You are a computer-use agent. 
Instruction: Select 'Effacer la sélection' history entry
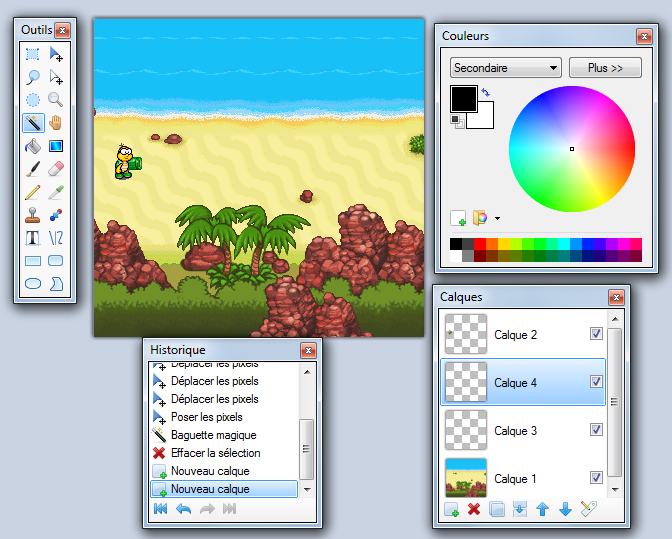pyautogui.click(x=215, y=453)
